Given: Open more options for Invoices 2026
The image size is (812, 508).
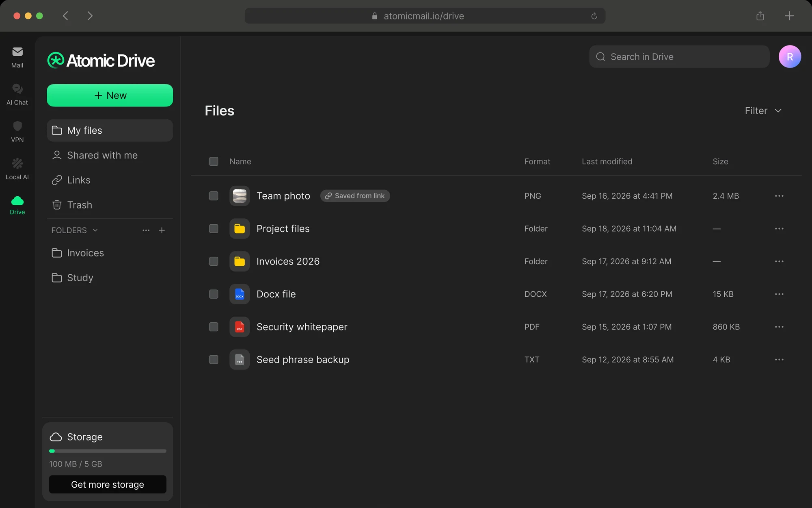Looking at the screenshot, I should pyautogui.click(x=779, y=261).
